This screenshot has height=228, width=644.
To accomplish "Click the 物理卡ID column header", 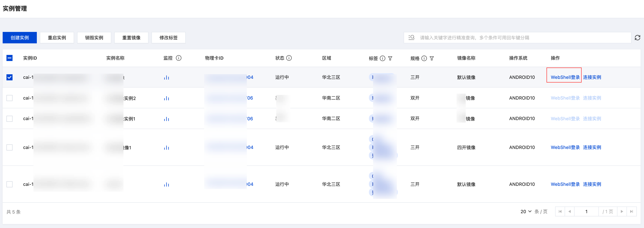I will 214,58.
